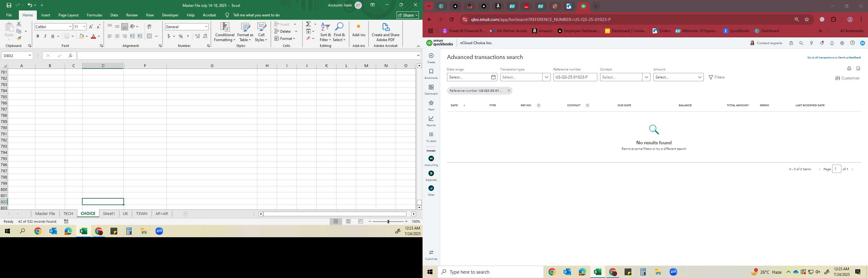
Task: Open Cell Styles gallery
Action: [261, 32]
